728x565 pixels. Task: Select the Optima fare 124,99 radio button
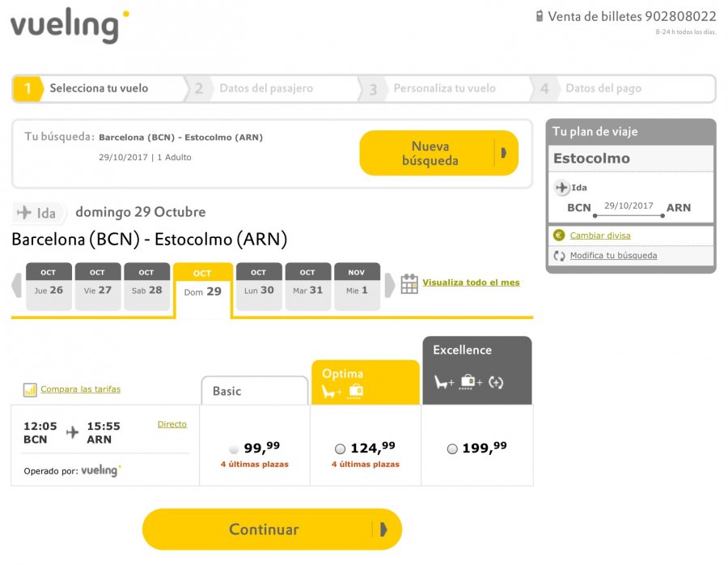click(x=340, y=448)
